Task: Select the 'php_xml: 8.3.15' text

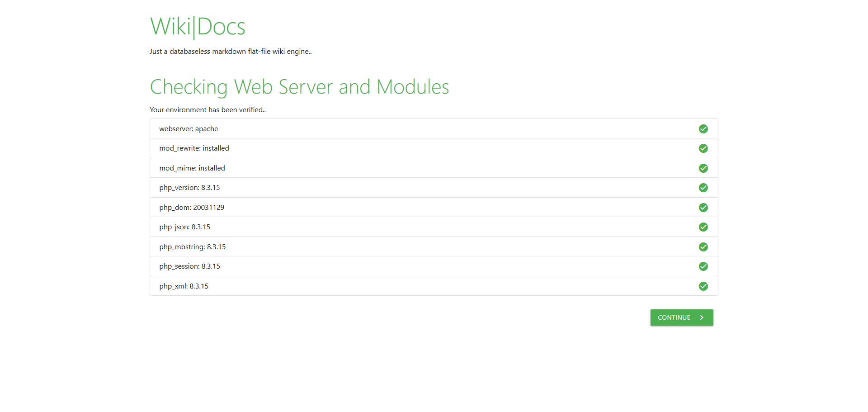Action: pyautogui.click(x=184, y=286)
